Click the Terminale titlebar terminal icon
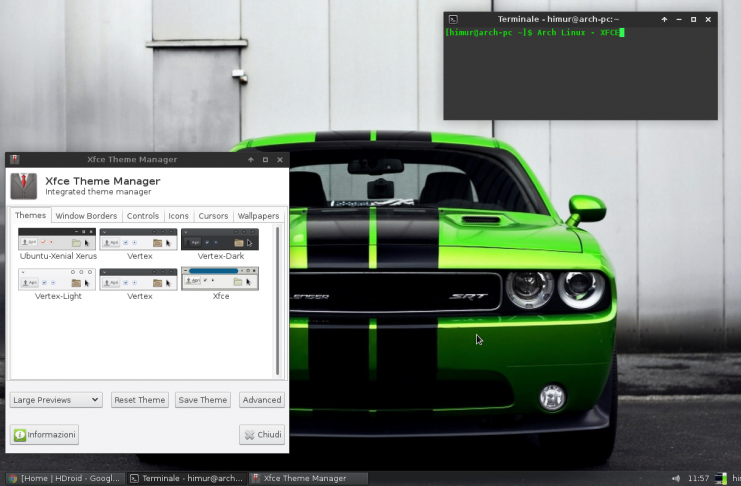 453,19
